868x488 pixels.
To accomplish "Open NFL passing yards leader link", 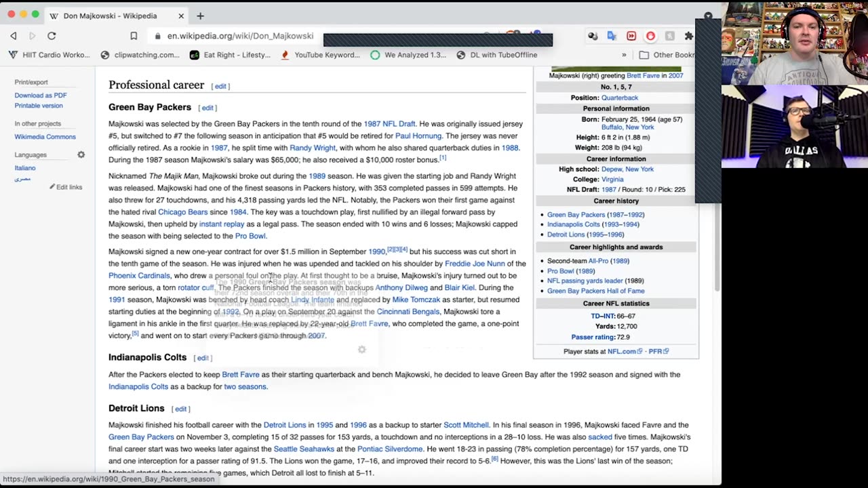I will [585, 281].
